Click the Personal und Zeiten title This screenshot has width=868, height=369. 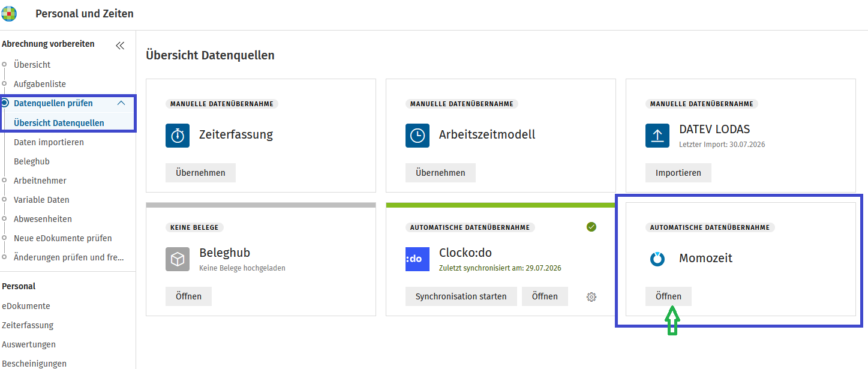[x=85, y=13]
